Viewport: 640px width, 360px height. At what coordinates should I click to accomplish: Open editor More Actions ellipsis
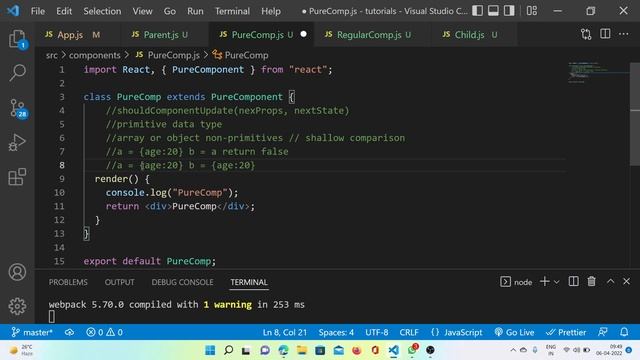coord(623,34)
